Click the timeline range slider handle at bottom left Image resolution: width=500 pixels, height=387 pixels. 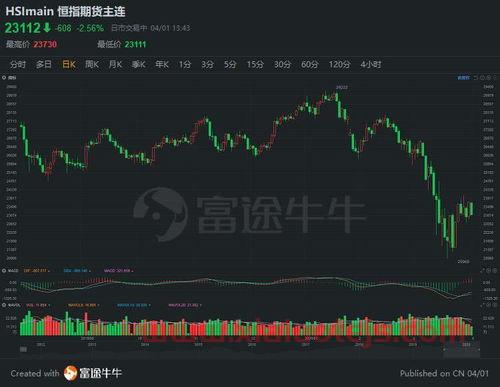click(23, 349)
